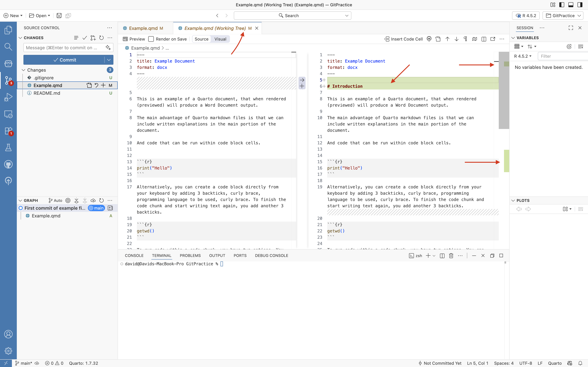Screen dimensions: 588x367
Task: Click Insert Code Cell button
Action: point(403,39)
